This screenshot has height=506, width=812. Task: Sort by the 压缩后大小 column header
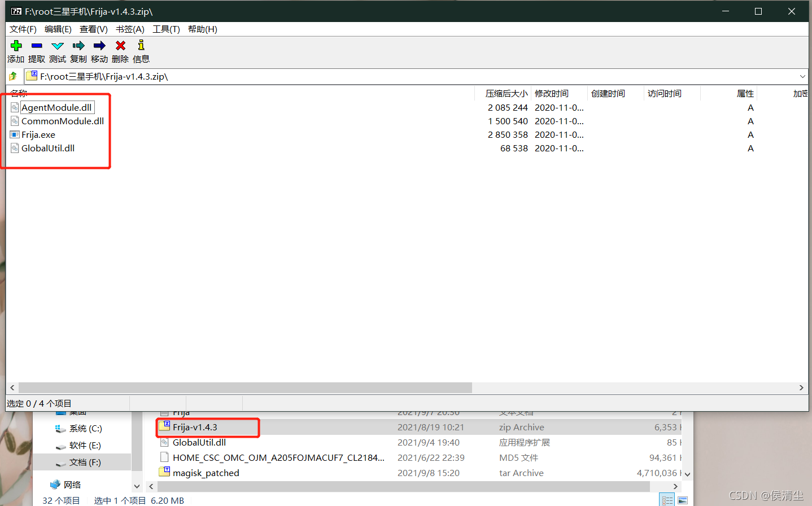click(507, 94)
